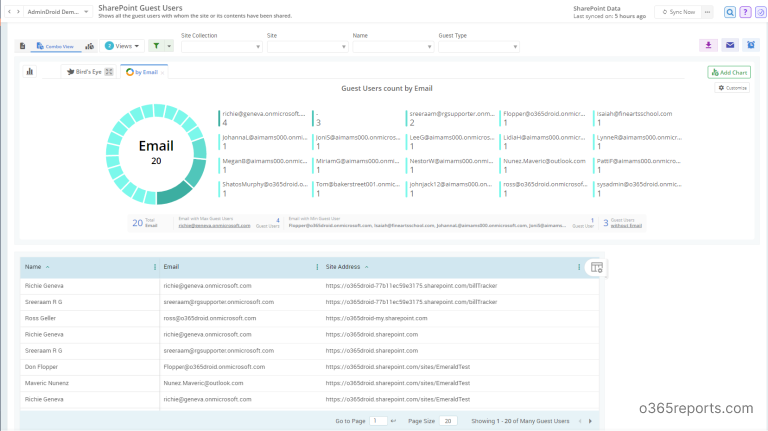Screen dimensions: 768x431
Task: Go forward with the right navigation arrow
Action: (x=18, y=11)
